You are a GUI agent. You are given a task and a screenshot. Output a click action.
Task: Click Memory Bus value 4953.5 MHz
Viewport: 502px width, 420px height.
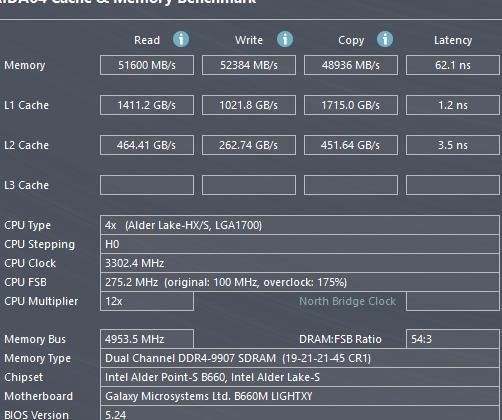pos(147,339)
